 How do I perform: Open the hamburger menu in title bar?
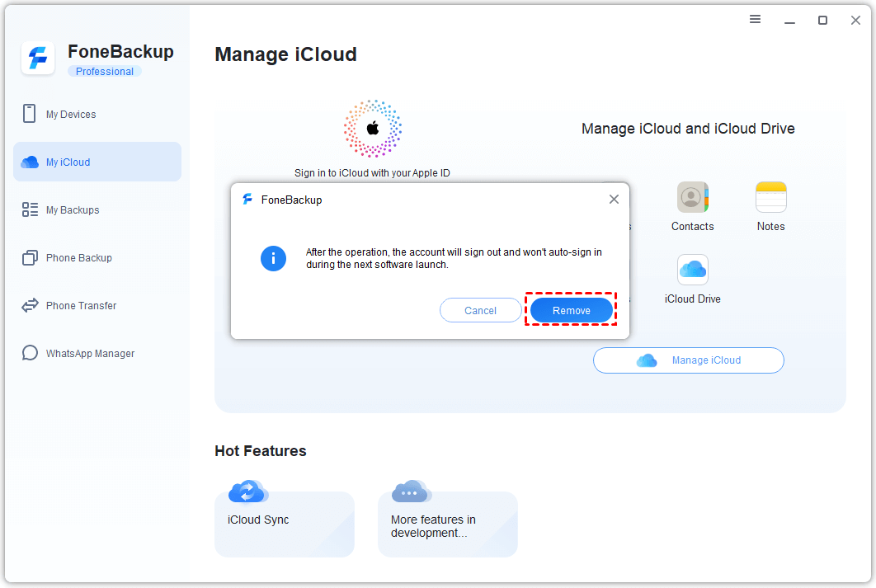tap(755, 20)
